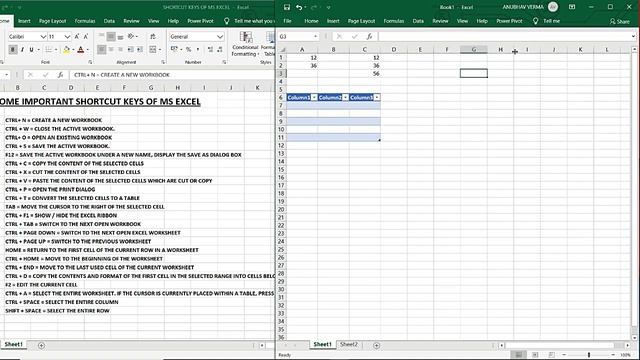Apply Comma Style icon
The width and height of the screenshot is (640, 360).
pyautogui.click(x=198, y=49)
